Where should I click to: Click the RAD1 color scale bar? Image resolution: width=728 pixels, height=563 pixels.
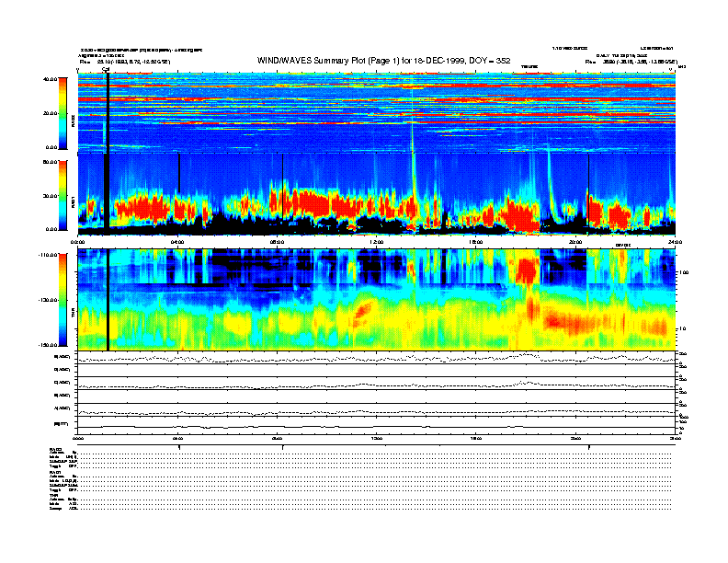click(x=63, y=195)
